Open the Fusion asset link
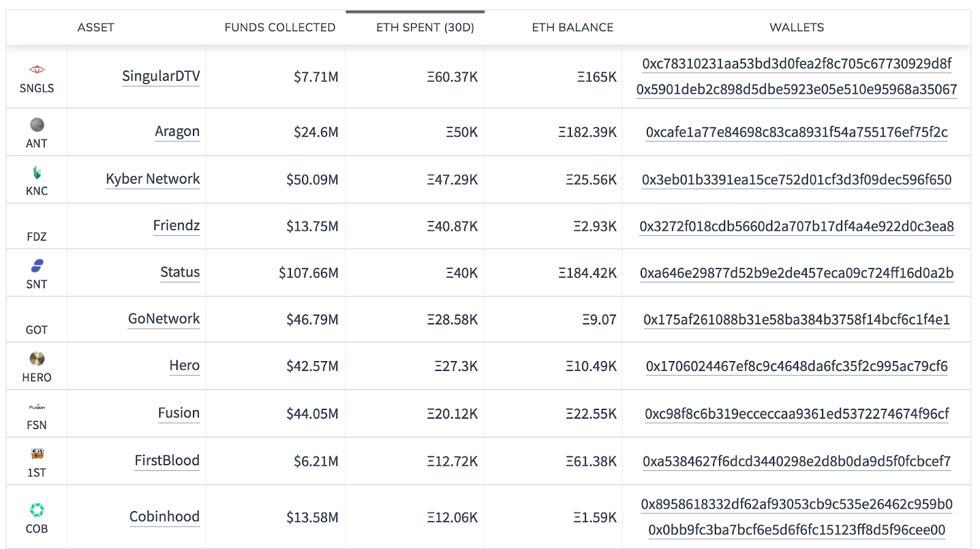The image size is (980, 549). [x=179, y=413]
